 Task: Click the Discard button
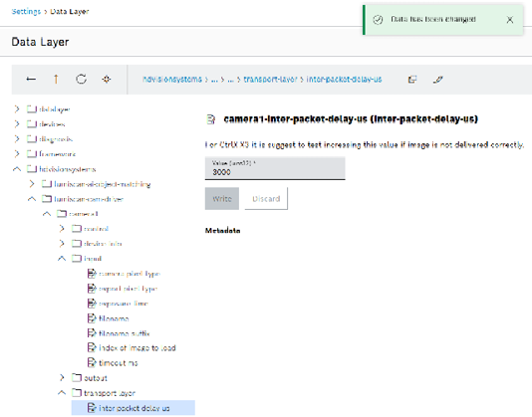pos(266,199)
